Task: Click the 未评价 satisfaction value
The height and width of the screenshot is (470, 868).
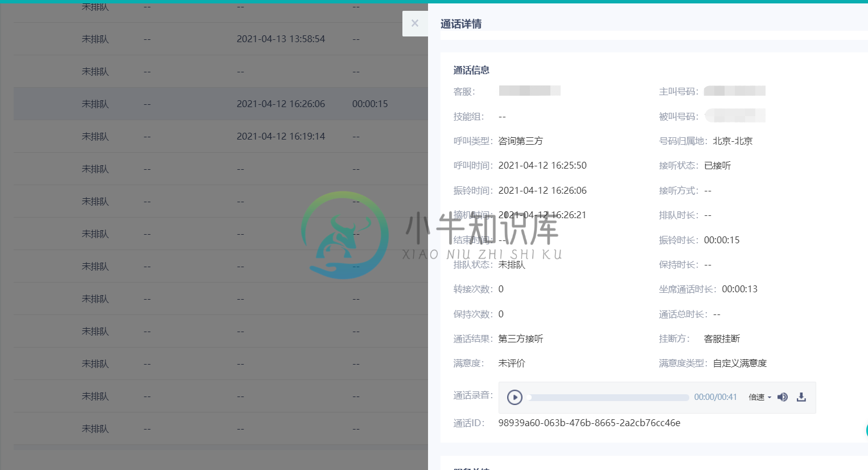Action: pos(512,363)
